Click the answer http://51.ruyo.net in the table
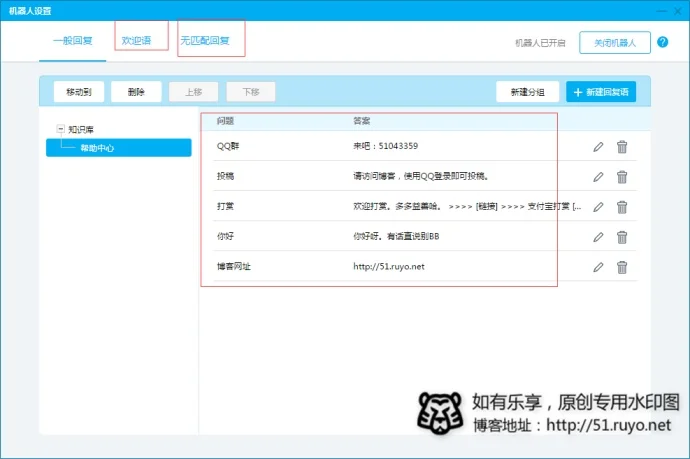The width and height of the screenshot is (690, 459). click(x=389, y=267)
